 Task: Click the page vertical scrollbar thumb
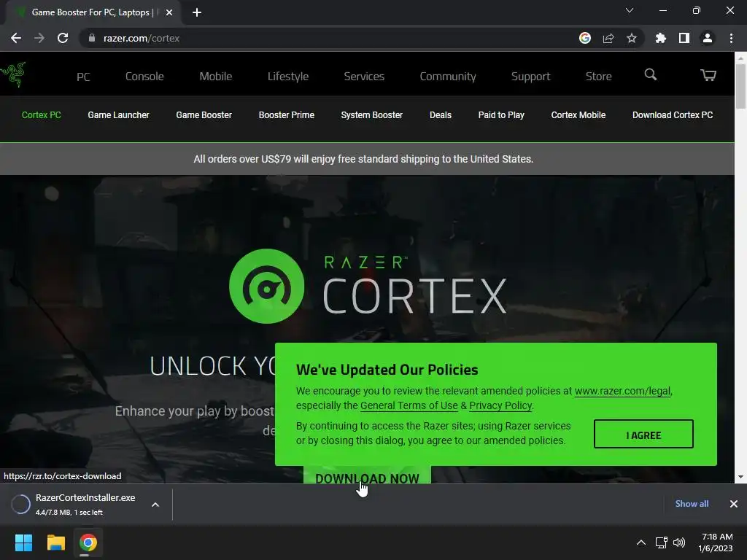(740, 86)
